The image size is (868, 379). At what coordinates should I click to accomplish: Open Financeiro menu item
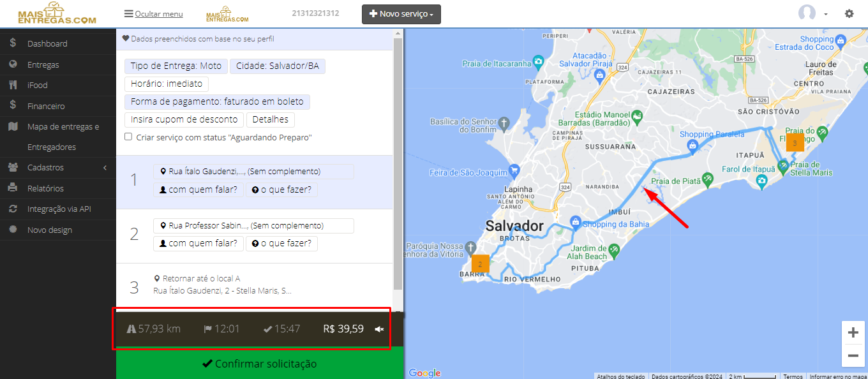pos(58,106)
